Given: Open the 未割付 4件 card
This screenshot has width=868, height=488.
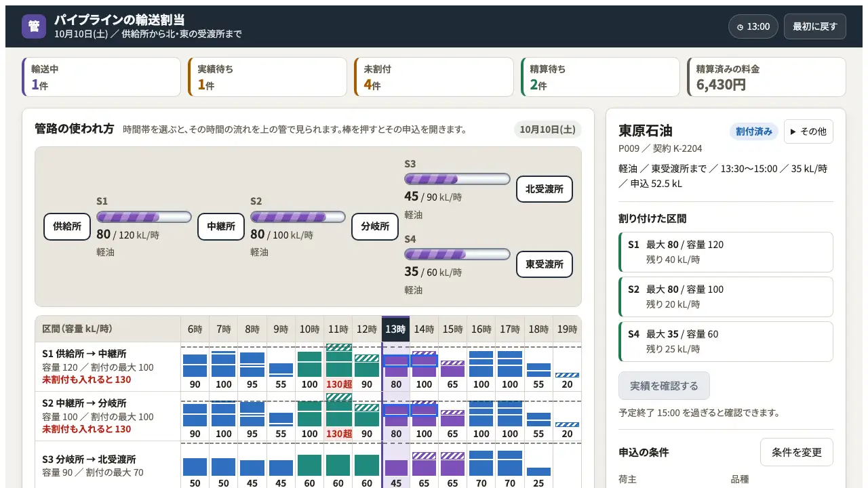Looking at the screenshot, I should (434, 77).
